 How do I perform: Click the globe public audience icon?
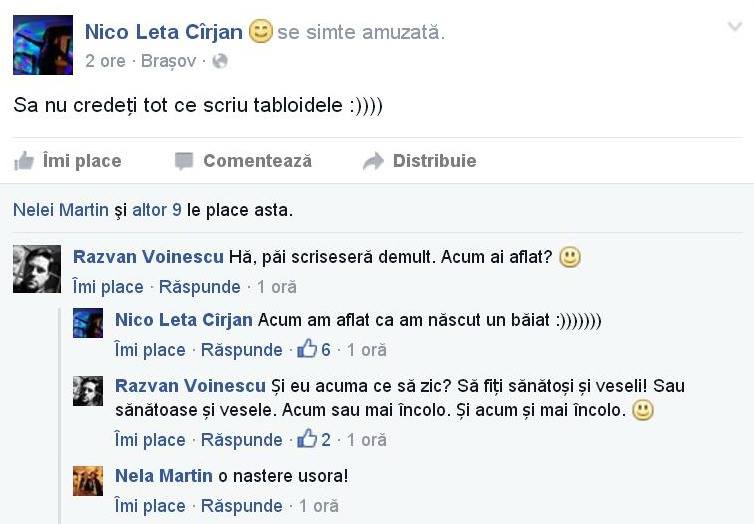[220, 61]
